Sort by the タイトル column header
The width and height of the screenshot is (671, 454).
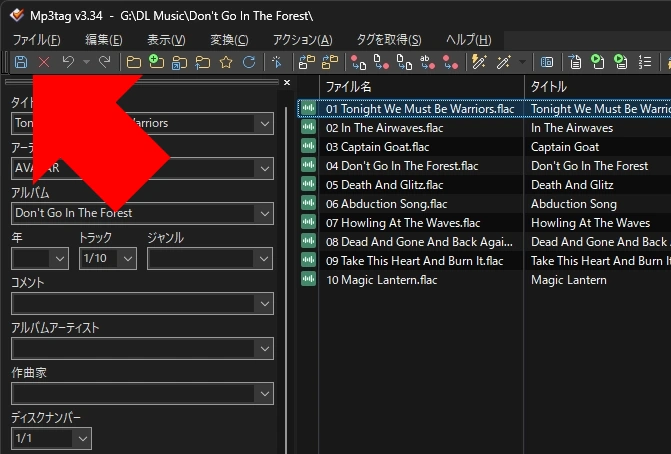pos(597,87)
